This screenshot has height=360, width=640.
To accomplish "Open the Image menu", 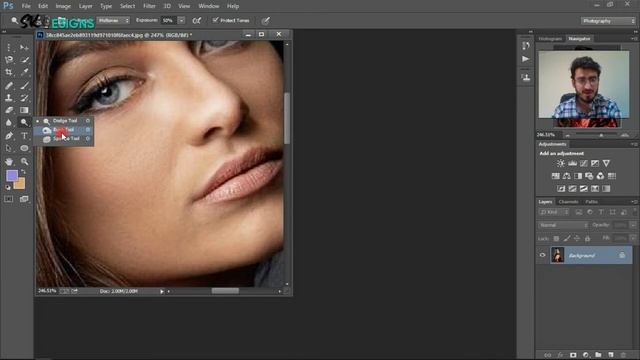I will (x=63, y=6).
